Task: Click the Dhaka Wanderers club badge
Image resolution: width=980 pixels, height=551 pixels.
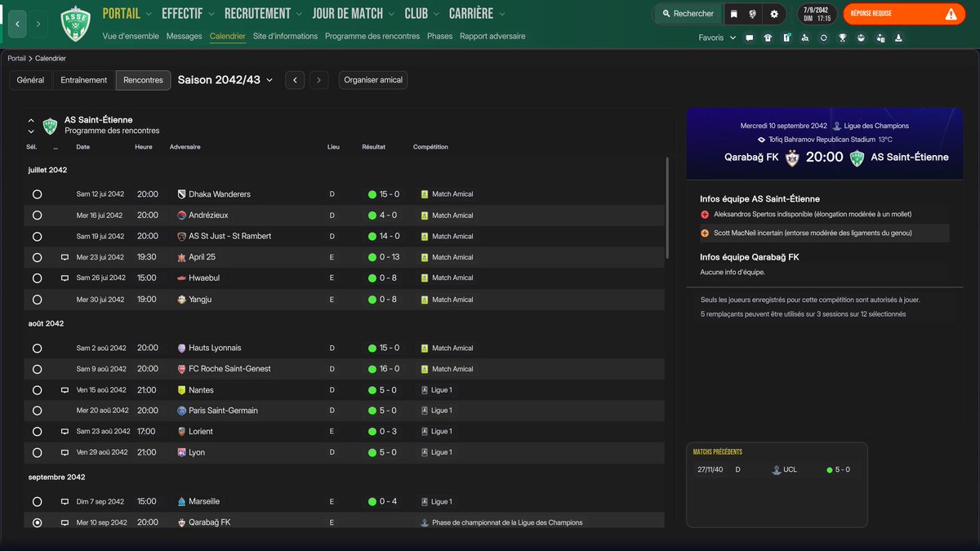Action: pos(181,194)
